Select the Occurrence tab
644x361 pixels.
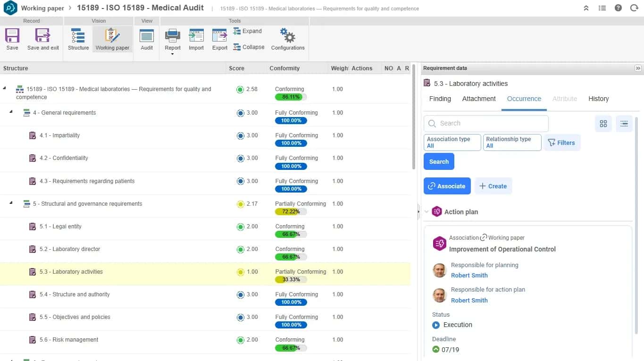(524, 99)
